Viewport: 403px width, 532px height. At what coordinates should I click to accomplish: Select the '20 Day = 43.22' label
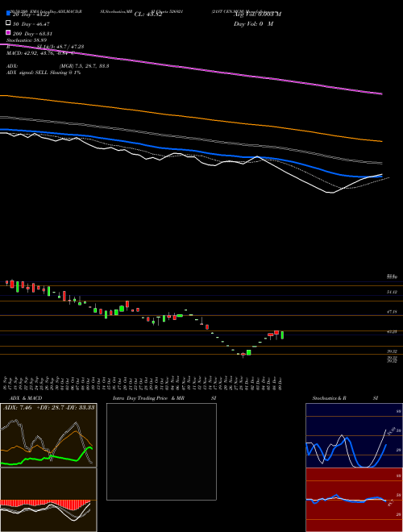31,14
